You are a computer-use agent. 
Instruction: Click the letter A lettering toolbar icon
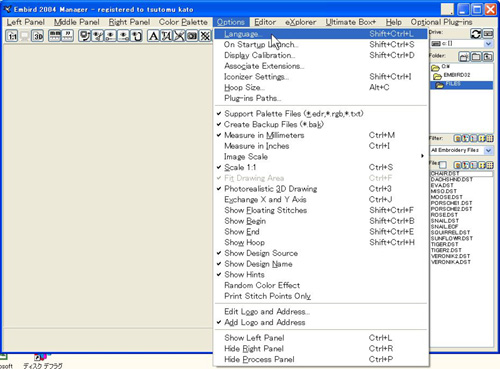tap(153, 36)
